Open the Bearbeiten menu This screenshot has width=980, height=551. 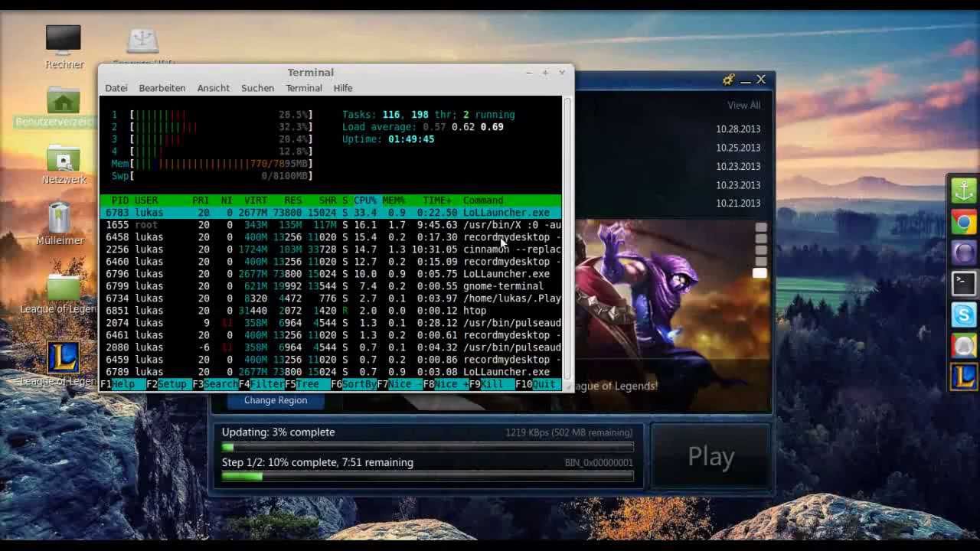(x=162, y=88)
